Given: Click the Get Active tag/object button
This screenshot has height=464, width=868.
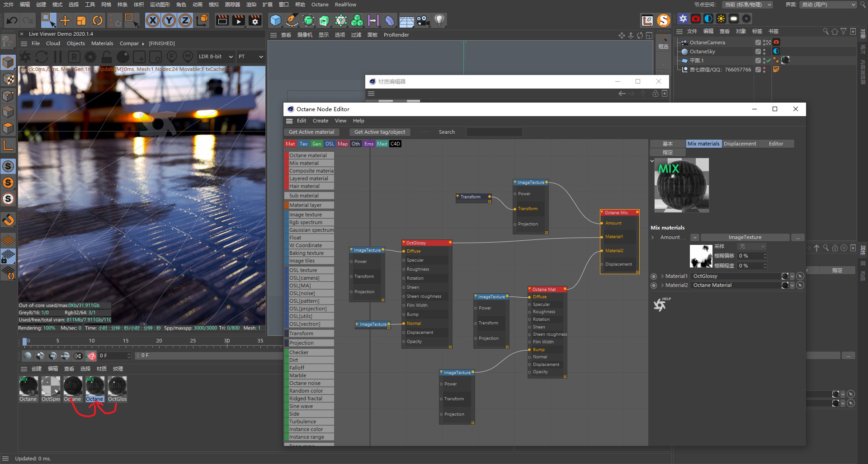Looking at the screenshot, I should (380, 132).
